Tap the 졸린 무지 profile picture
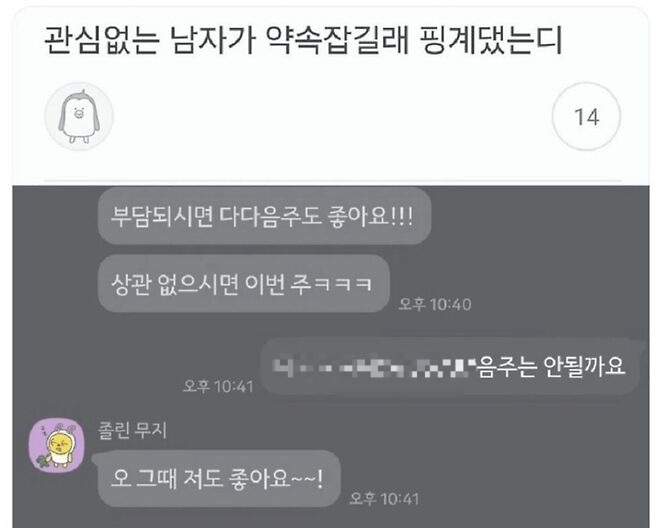 pos(56,445)
